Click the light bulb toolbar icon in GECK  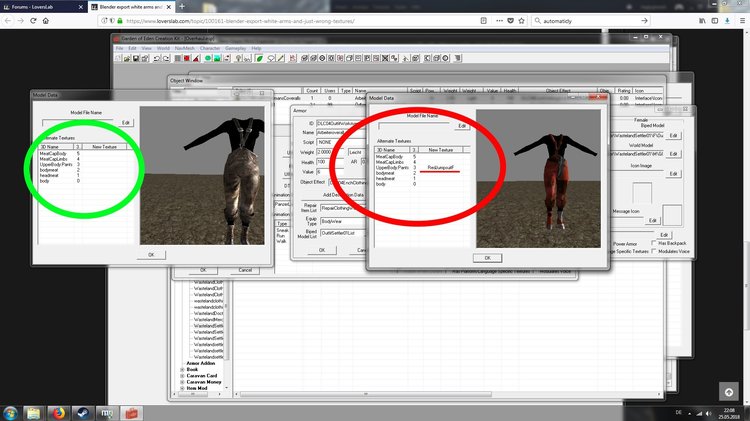(238, 58)
